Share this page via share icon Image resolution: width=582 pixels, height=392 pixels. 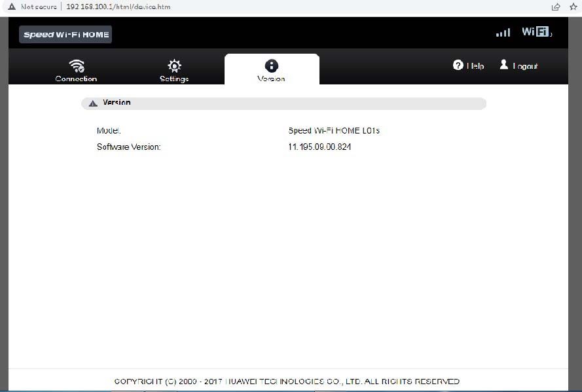pos(556,7)
